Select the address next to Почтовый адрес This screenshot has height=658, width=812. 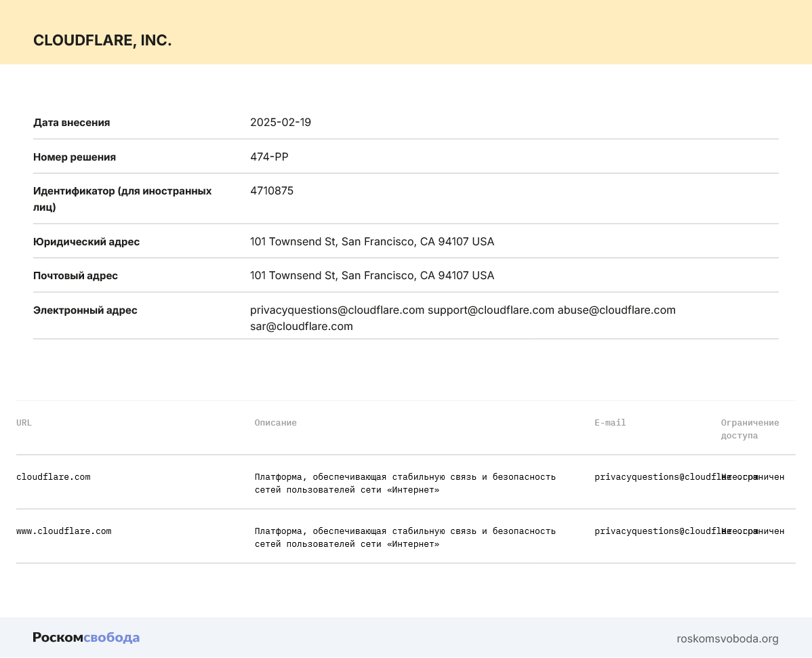click(372, 275)
